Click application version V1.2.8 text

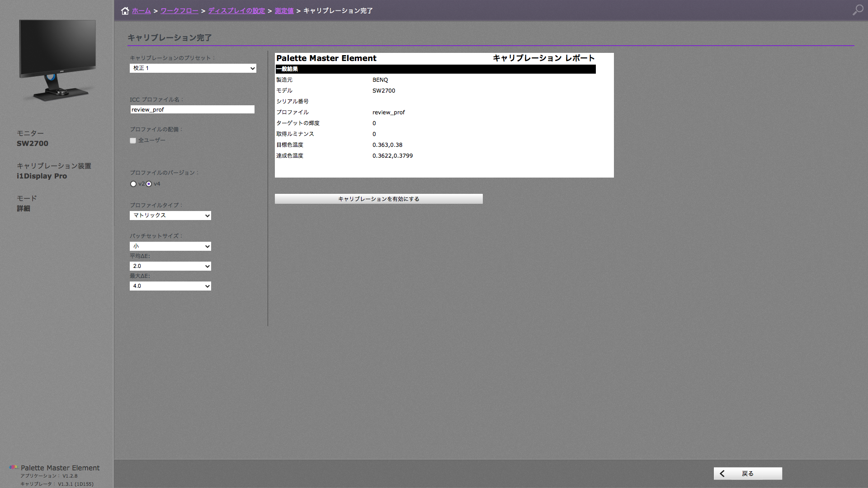70,476
